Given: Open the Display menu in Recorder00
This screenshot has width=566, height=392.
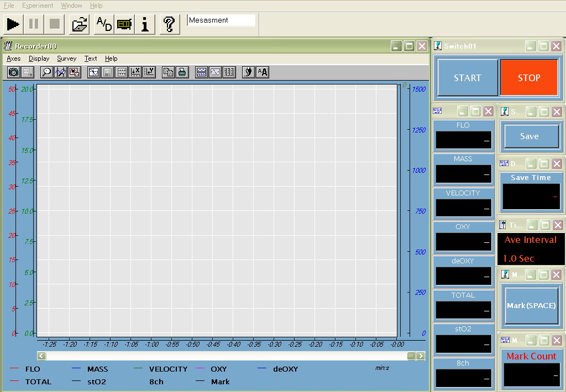Looking at the screenshot, I should (x=39, y=59).
